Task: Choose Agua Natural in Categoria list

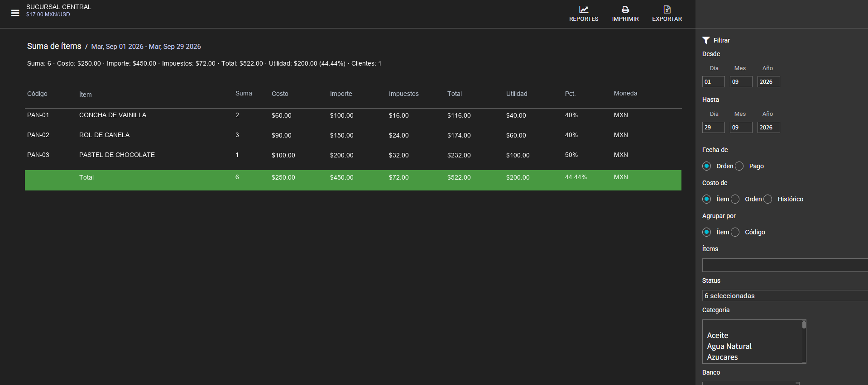Action: point(729,346)
